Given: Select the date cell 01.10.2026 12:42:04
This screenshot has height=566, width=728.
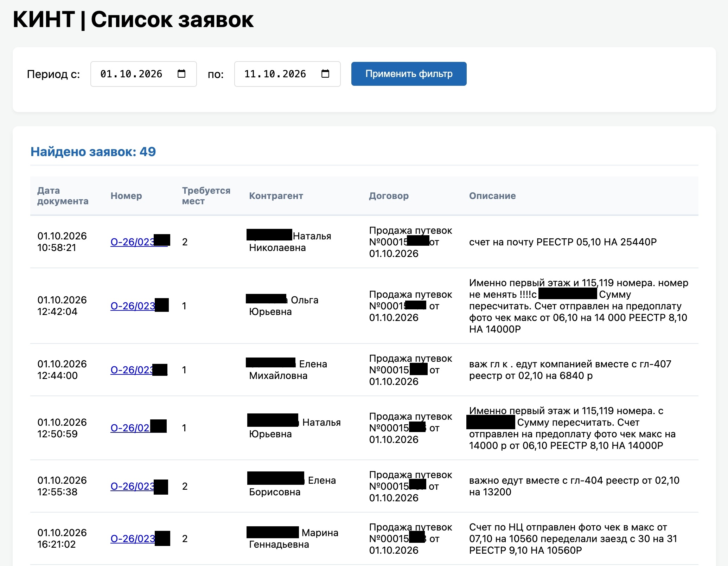Looking at the screenshot, I should (62, 306).
